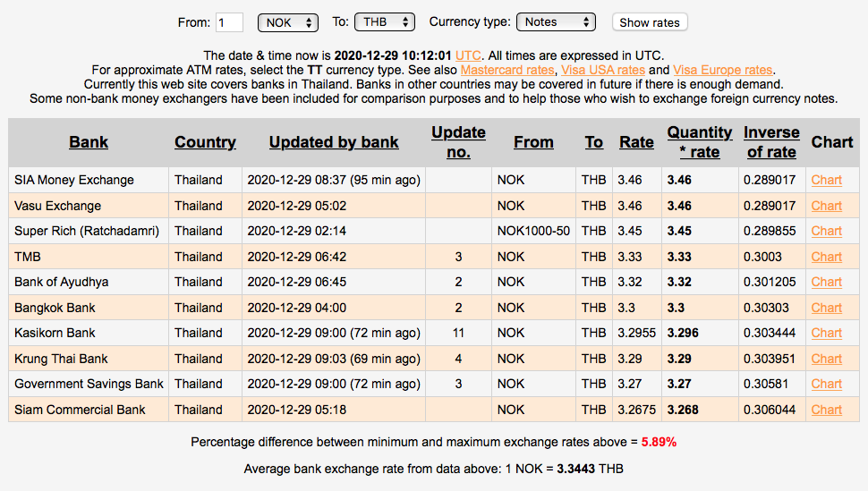Screen dimensions: 868x491
Task: Sort by Inverse of rate header
Action: coord(770,142)
